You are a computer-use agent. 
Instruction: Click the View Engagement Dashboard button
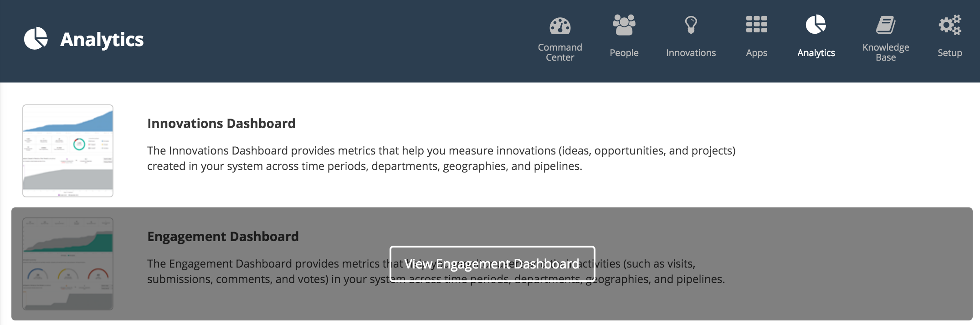tap(492, 264)
